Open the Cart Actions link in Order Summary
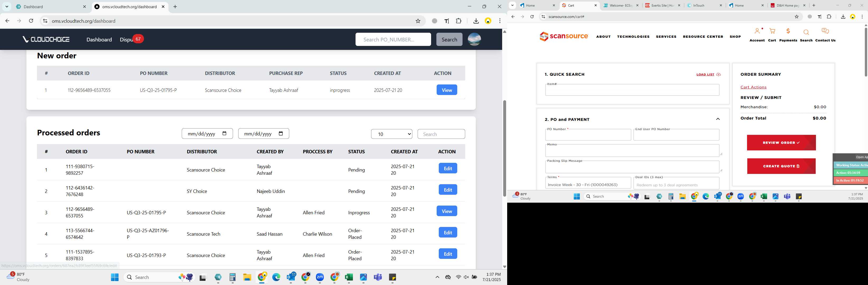The height and width of the screenshot is (285, 868). tap(753, 87)
